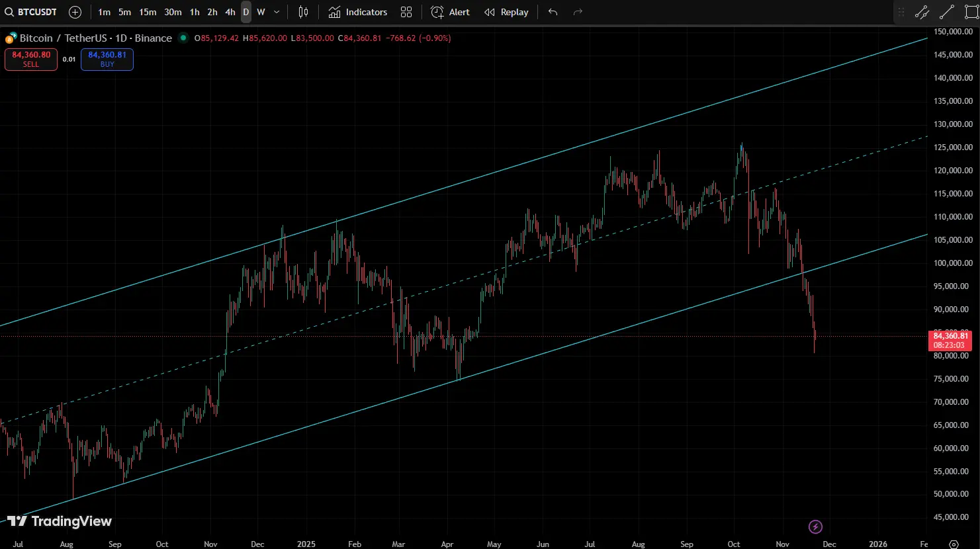Open the candlestick chart type selector
This screenshot has width=980, height=549.
(303, 12)
